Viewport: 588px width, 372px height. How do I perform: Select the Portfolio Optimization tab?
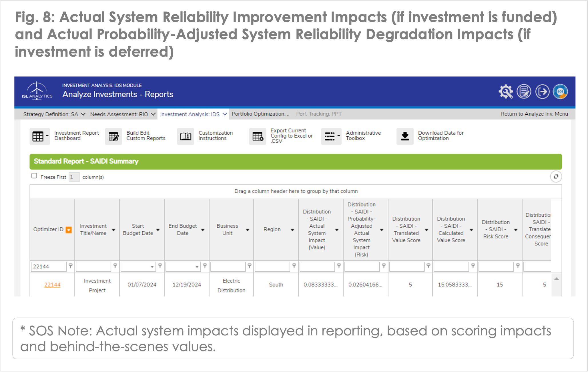tap(260, 114)
